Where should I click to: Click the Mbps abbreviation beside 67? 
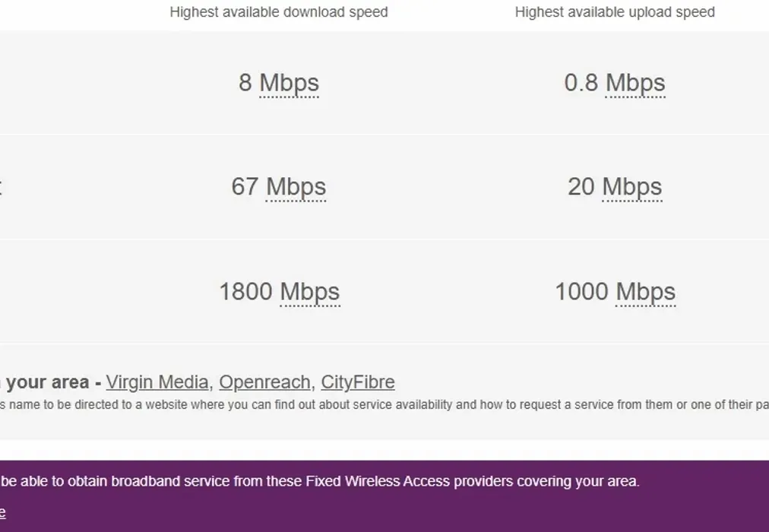(296, 187)
